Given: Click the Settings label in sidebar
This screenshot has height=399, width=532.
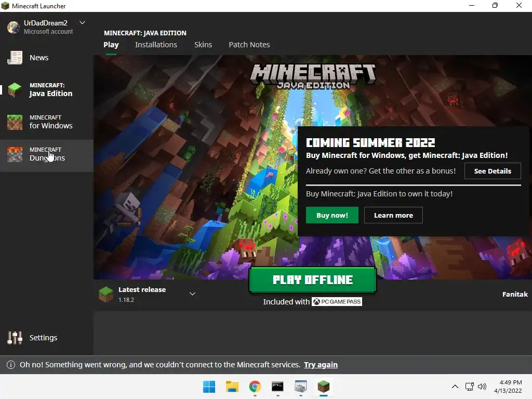Looking at the screenshot, I should pyautogui.click(x=44, y=338).
